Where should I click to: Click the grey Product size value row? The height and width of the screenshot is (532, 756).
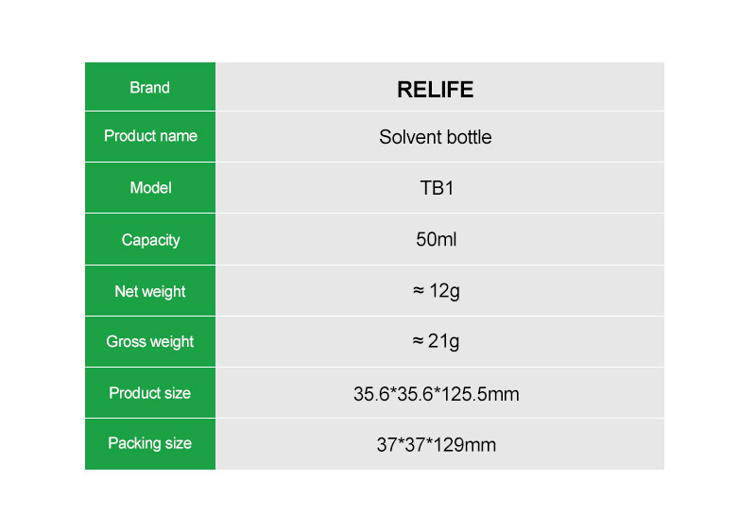(439, 392)
